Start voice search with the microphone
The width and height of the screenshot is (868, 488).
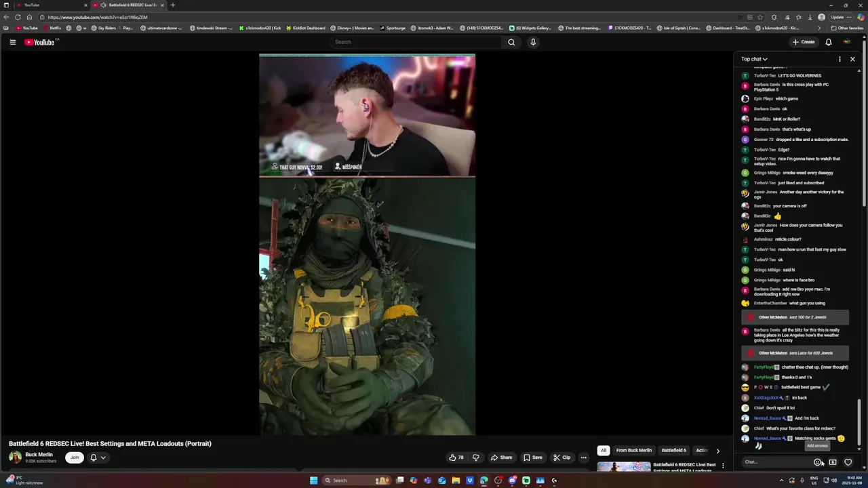533,42
